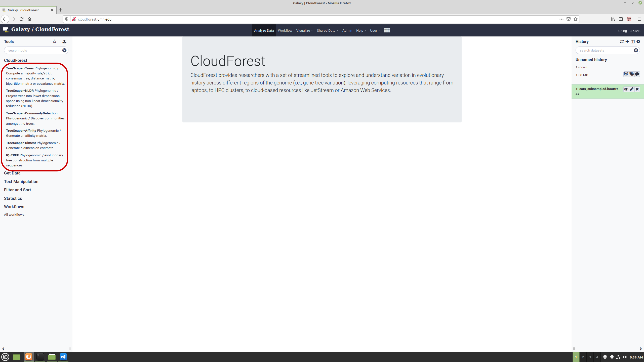
Task: Go back in Firefox
Action: 5,19
